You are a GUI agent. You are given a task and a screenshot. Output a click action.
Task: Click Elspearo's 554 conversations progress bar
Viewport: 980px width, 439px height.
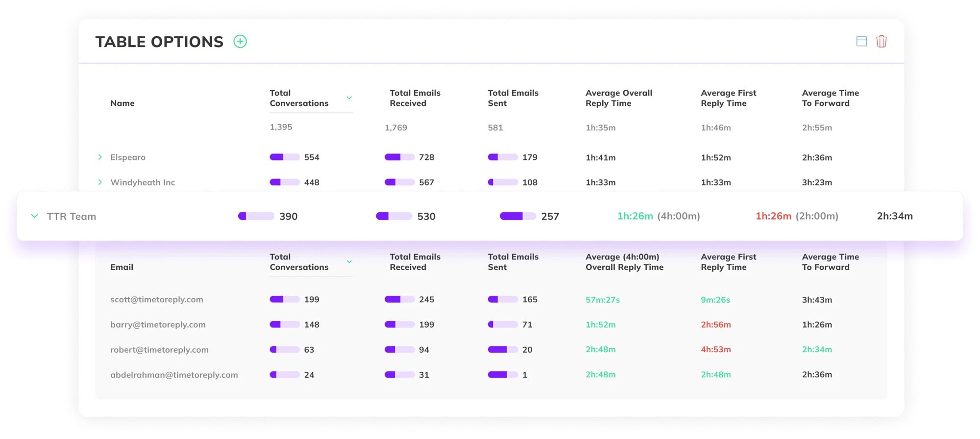pos(285,157)
